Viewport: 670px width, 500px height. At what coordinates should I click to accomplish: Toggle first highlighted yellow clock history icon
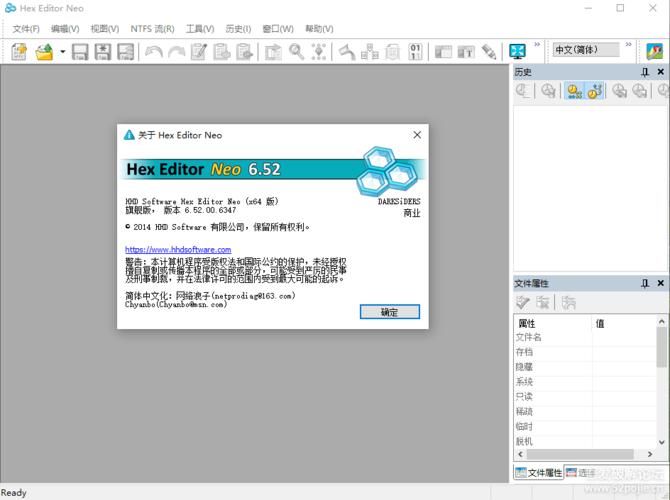pyautogui.click(x=574, y=91)
